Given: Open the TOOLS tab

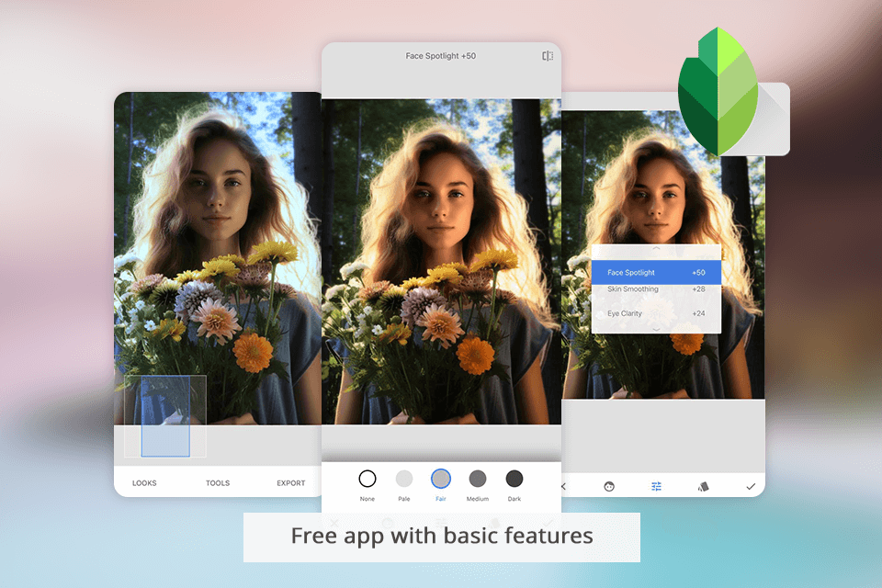Looking at the screenshot, I should pyautogui.click(x=218, y=482).
